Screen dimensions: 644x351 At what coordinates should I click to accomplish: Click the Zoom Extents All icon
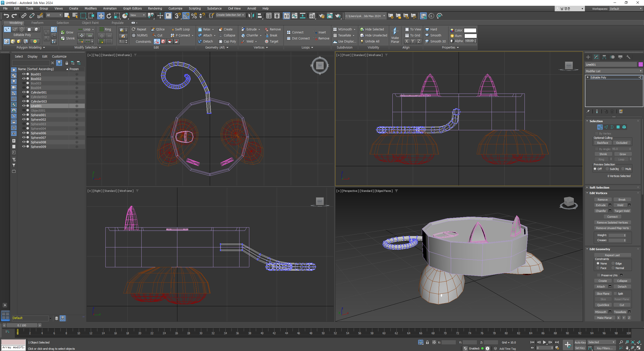point(639,342)
